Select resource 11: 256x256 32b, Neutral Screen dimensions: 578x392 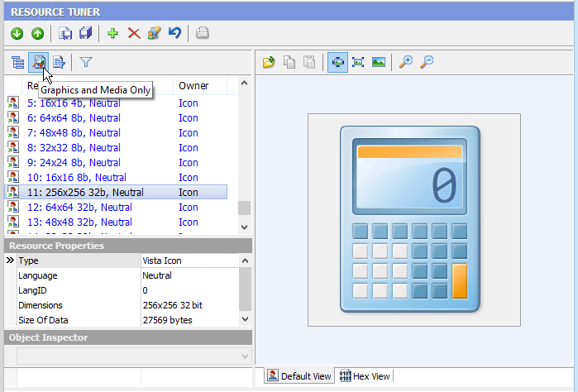[116, 192]
